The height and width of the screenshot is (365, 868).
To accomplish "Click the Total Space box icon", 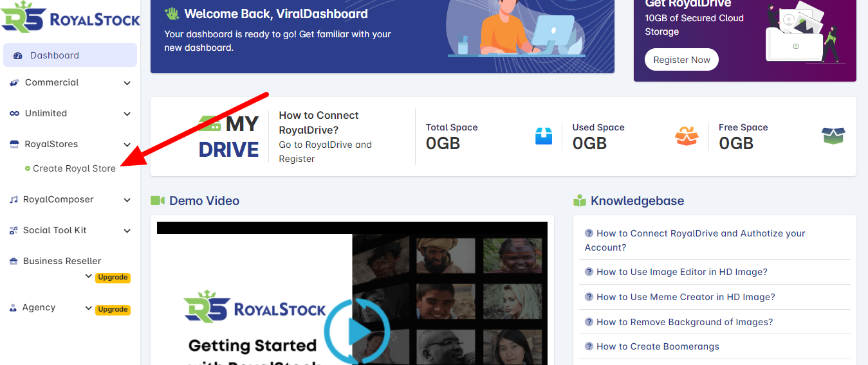I will [x=544, y=136].
